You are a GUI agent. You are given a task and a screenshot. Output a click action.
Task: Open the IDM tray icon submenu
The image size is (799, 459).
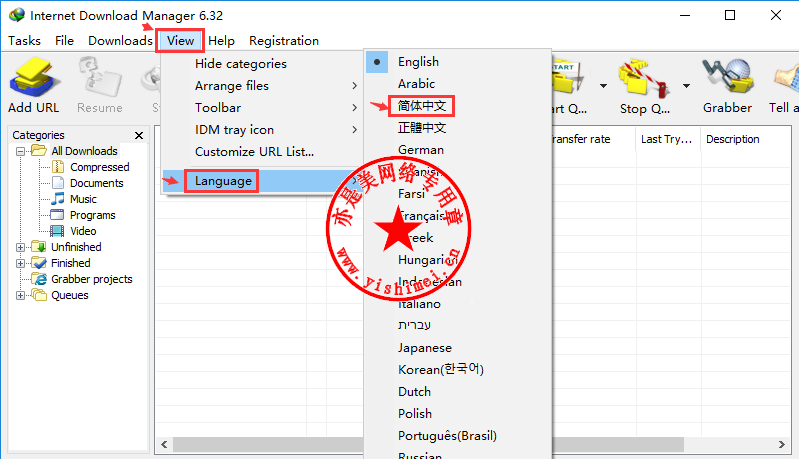(261, 129)
